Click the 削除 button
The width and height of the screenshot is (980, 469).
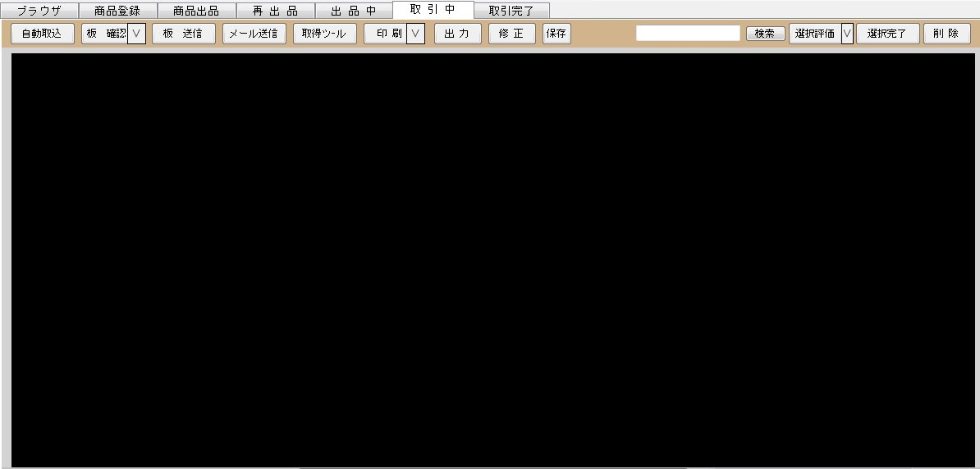947,34
